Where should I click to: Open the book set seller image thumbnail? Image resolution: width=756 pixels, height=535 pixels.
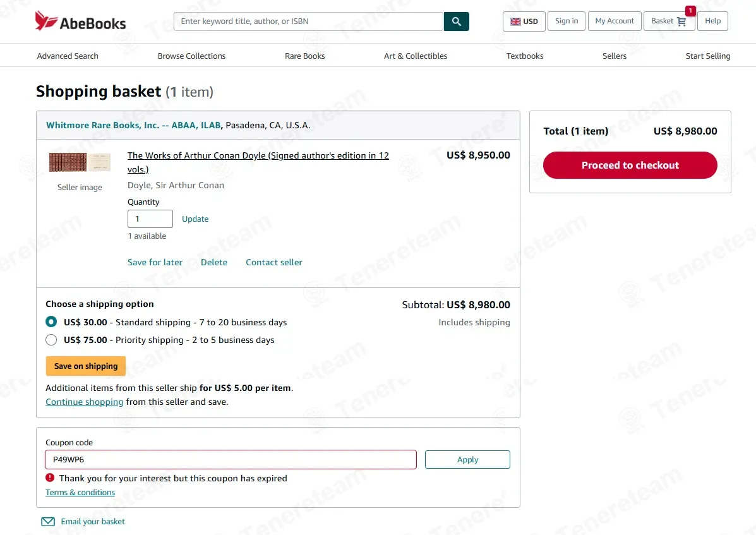click(x=80, y=162)
